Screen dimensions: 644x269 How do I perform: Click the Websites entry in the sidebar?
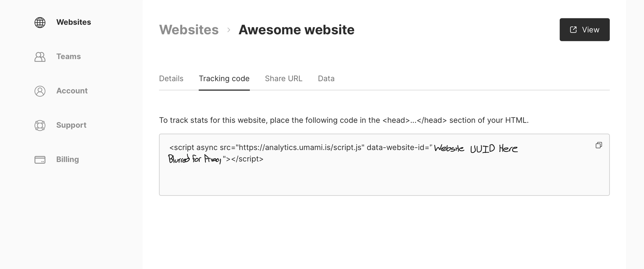click(73, 22)
